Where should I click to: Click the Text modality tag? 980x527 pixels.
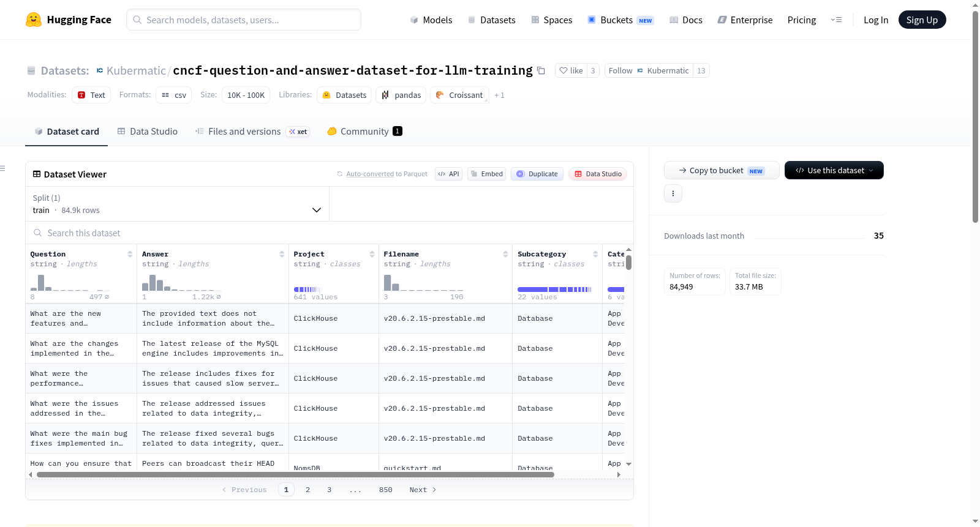tap(91, 95)
